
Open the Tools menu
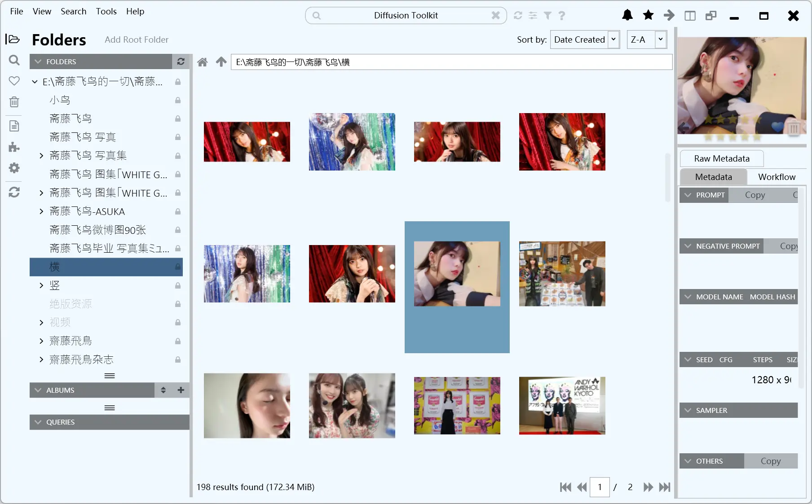pyautogui.click(x=106, y=11)
